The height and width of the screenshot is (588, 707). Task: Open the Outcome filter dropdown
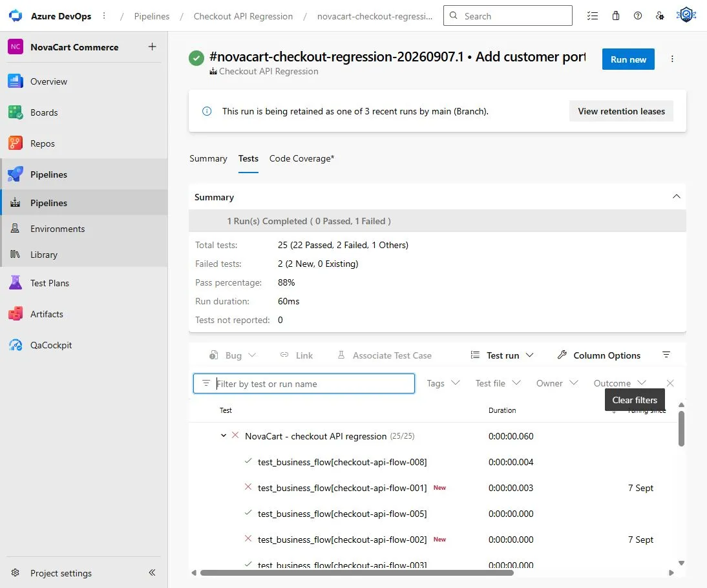[620, 383]
